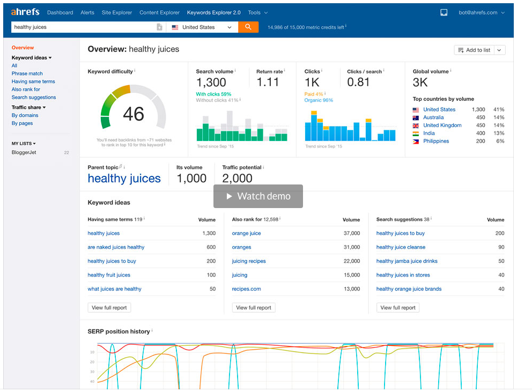Click the file upload icon in search field
The height and width of the screenshot is (392, 532).
click(159, 27)
